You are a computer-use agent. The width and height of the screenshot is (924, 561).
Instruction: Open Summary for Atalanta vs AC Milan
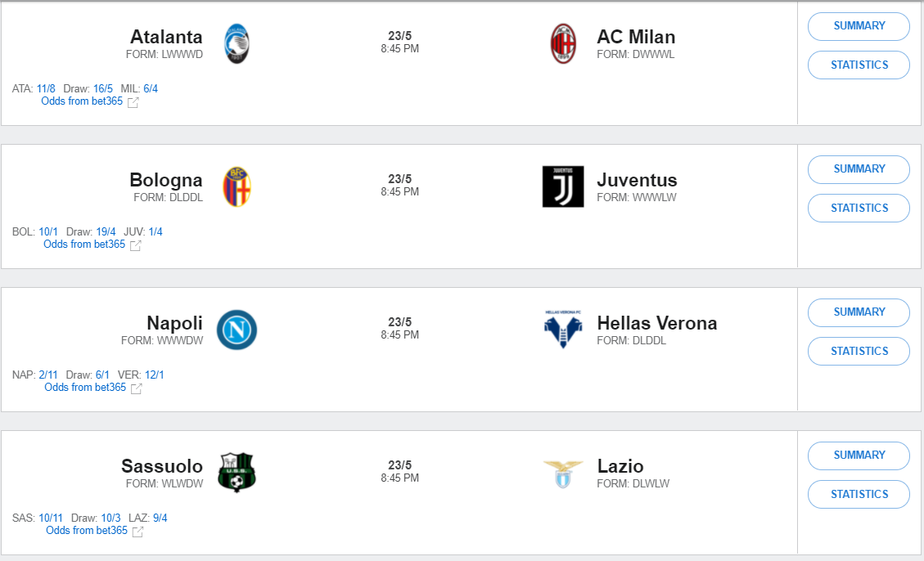click(x=859, y=26)
